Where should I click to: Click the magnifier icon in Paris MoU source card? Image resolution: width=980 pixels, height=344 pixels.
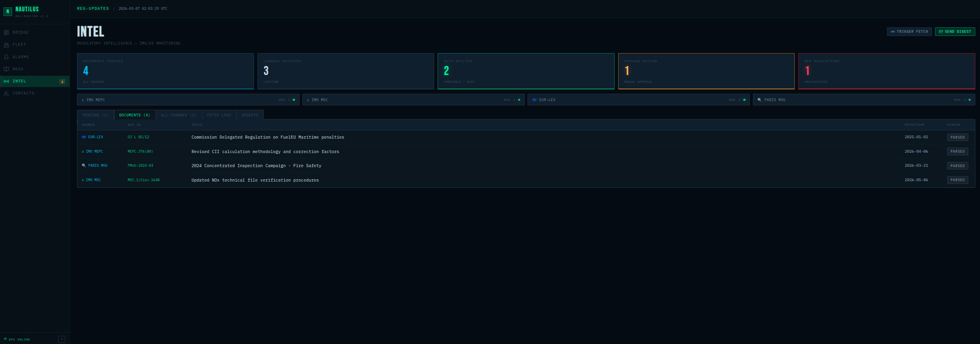759,100
